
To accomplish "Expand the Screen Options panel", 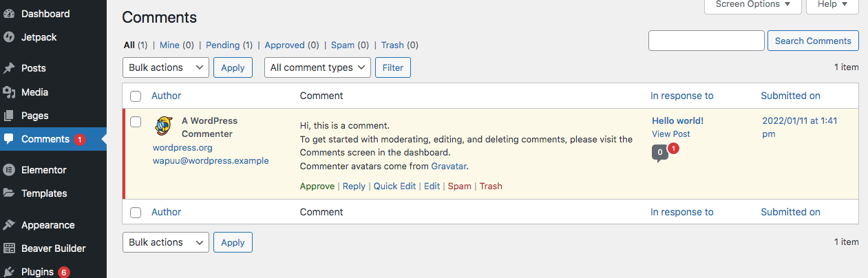I will pos(752,4).
